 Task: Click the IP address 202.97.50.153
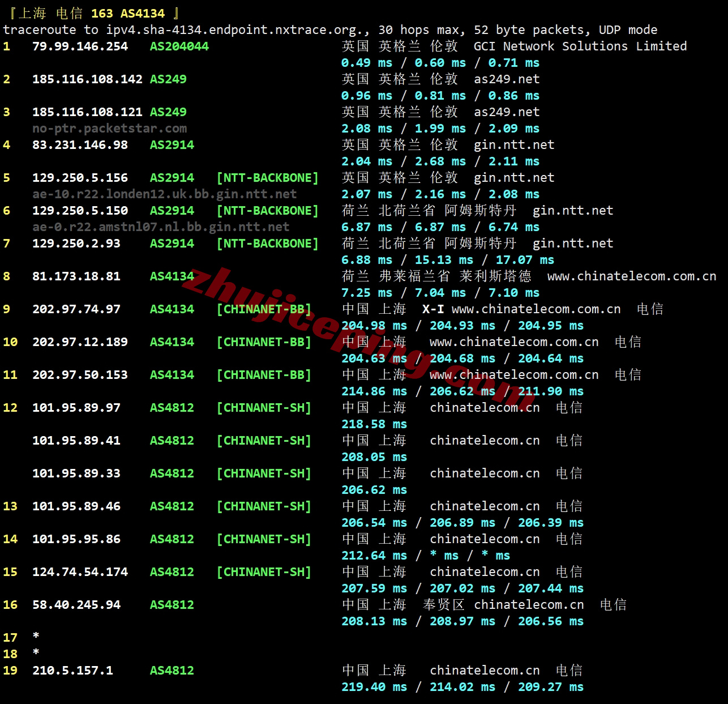pos(80,375)
